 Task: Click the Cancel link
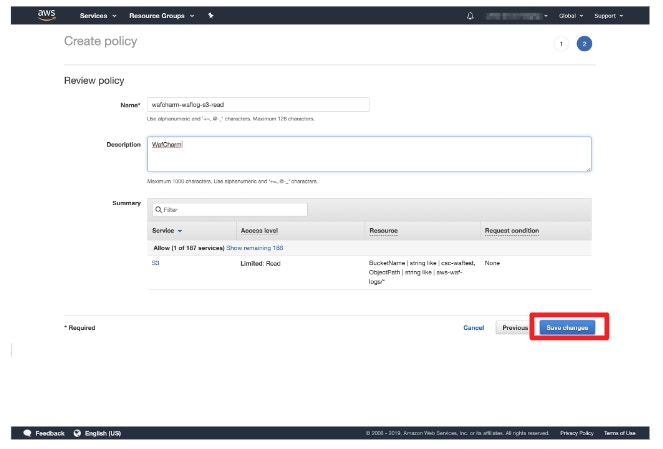click(x=473, y=327)
